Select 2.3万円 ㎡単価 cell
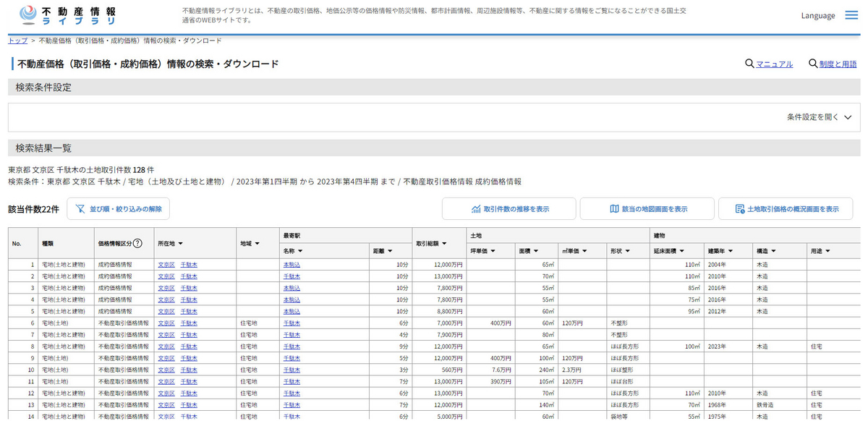Viewport: 868px width, 421px height. (572, 370)
